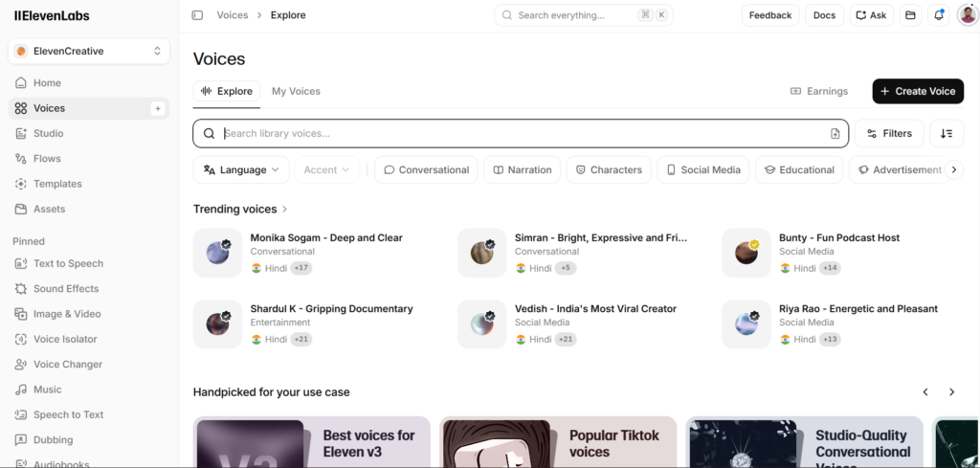This screenshot has width=980, height=468.
Task: Open the folder icon in the top bar
Action: 911,15
